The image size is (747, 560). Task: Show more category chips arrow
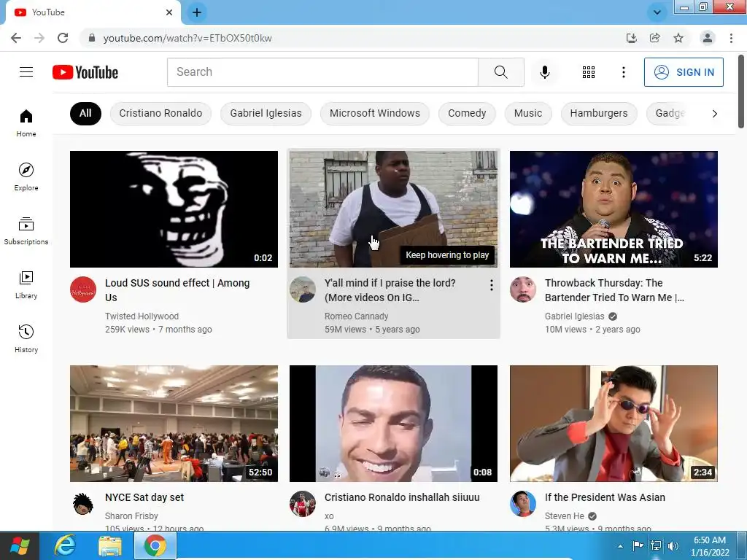tap(714, 113)
